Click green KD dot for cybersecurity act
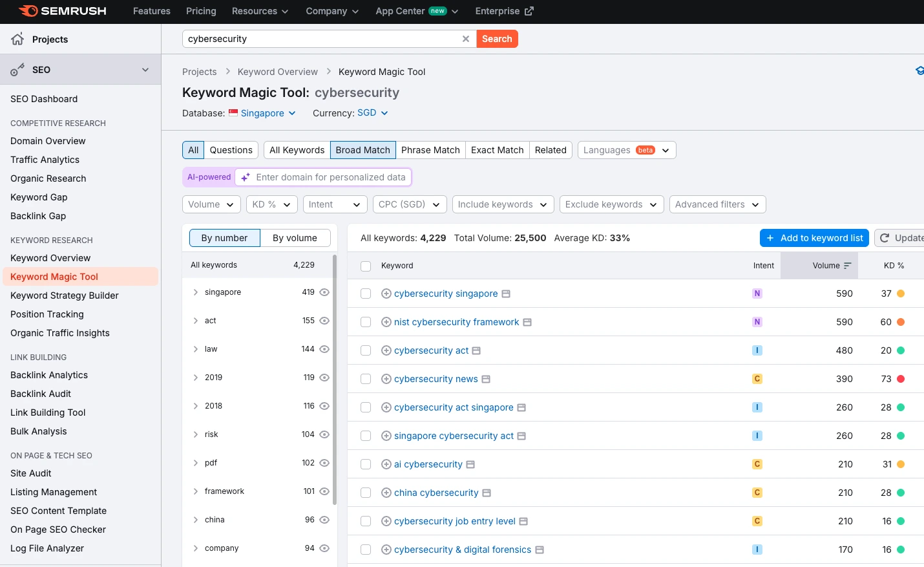 tap(901, 350)
